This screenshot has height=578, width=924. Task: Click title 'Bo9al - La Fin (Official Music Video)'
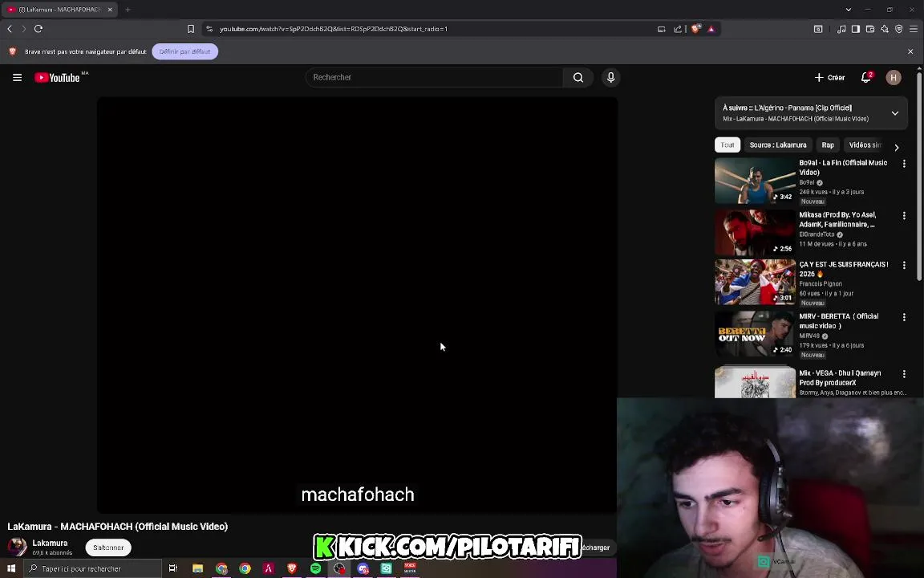[x=843, y=168]
